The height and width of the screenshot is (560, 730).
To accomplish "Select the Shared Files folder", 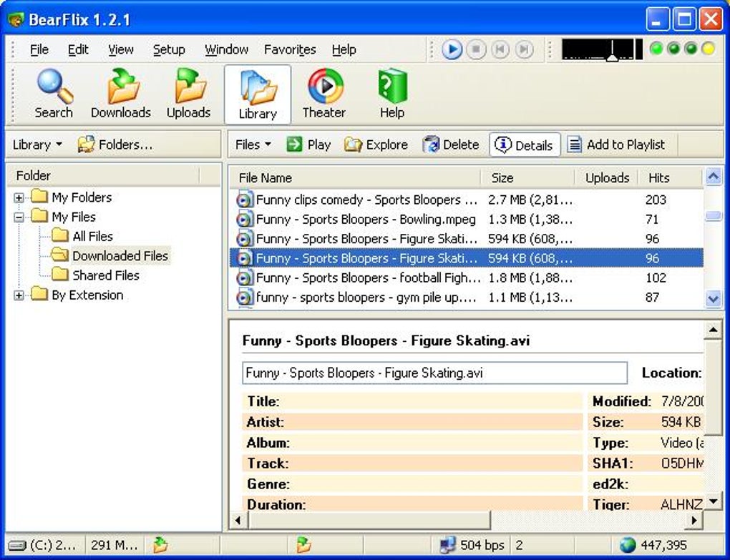I will (106, 276).
